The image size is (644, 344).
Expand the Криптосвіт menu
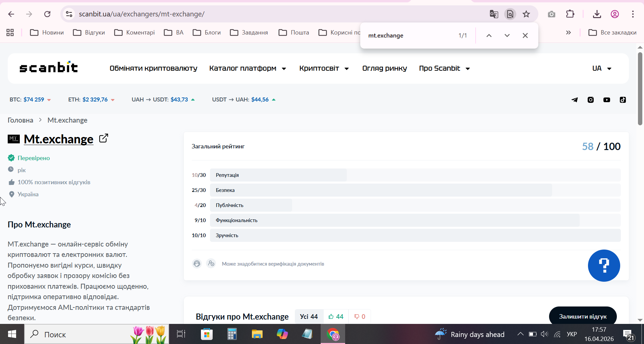[324, 68]
